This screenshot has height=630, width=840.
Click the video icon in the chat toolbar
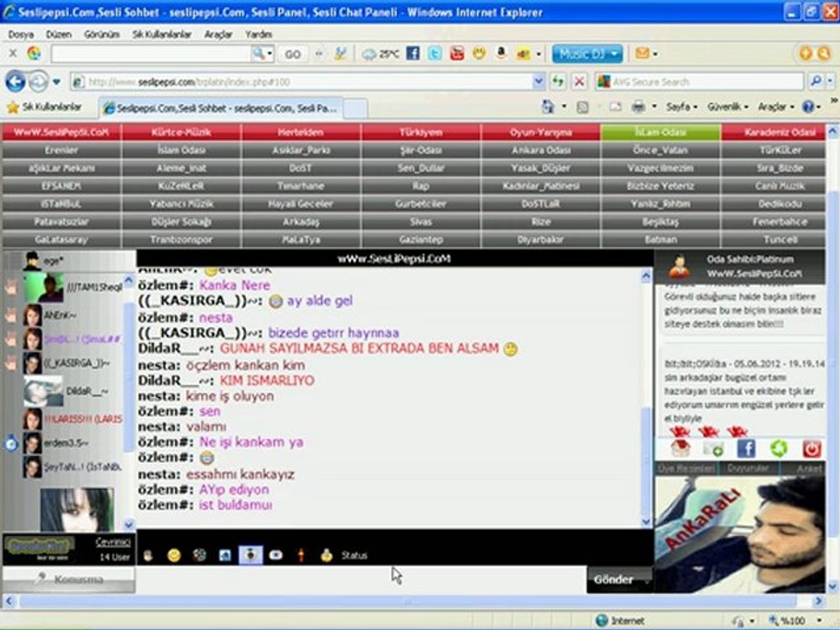[x=276, y=555]
